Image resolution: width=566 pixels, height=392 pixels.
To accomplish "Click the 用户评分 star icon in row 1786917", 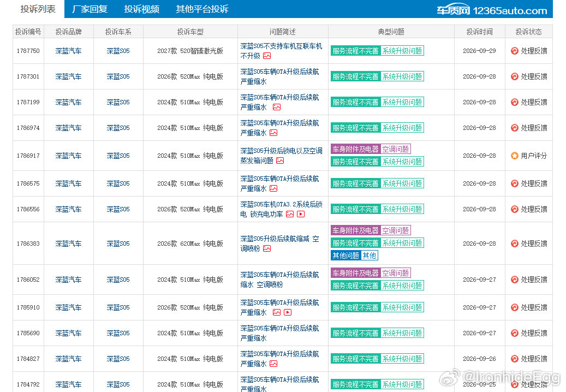I will (x=515, y=156).
